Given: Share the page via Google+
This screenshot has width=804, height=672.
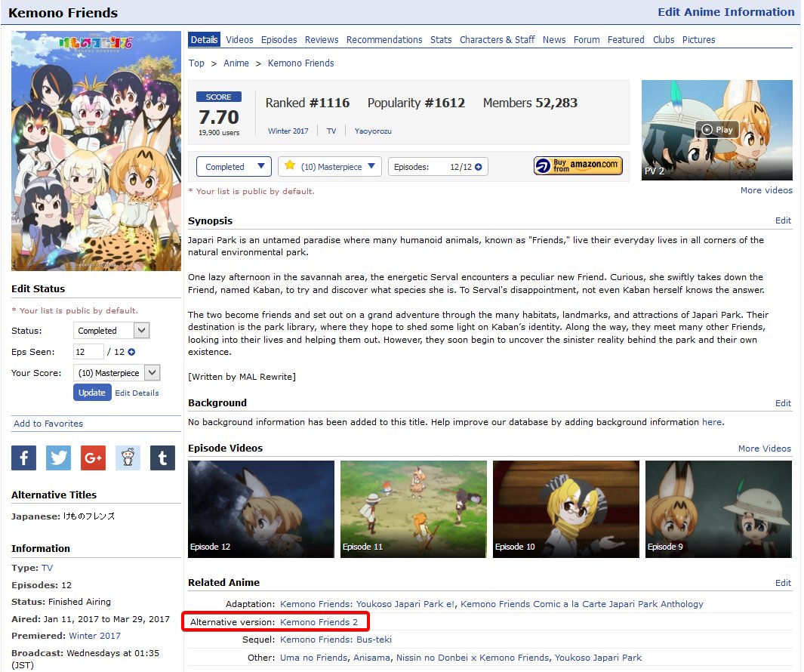Looking at the screenshot, I should click(x=93, y=458).
